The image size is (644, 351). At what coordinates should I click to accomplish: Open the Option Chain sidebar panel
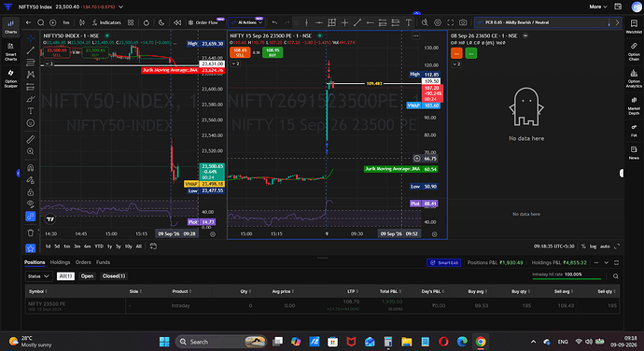click(634, 51)
